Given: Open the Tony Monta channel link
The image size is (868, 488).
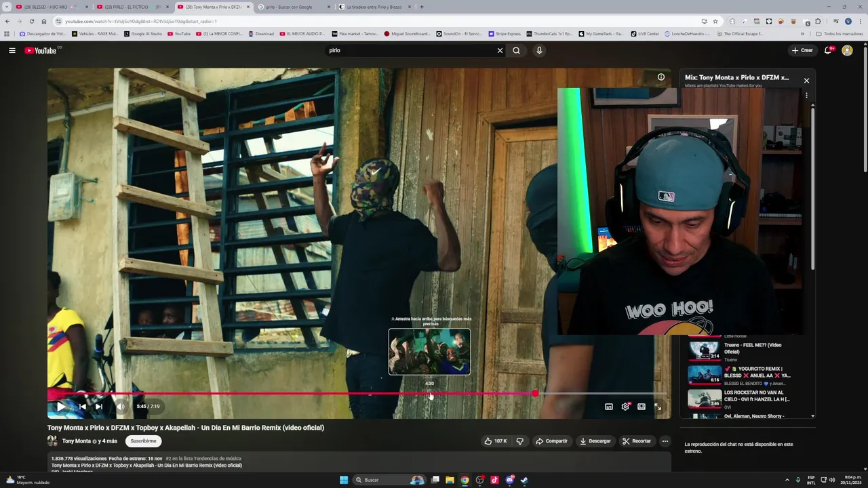Looking at the screenshot, I should coord(77,441).
